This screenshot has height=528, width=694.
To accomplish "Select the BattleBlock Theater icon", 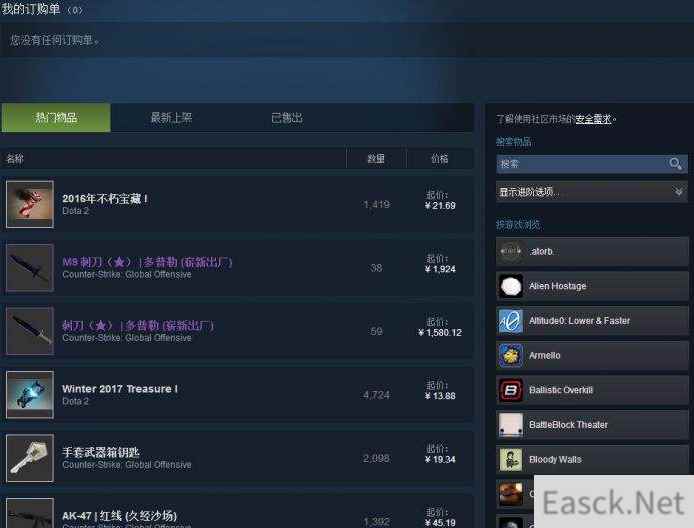I will (x=511, y=425).
